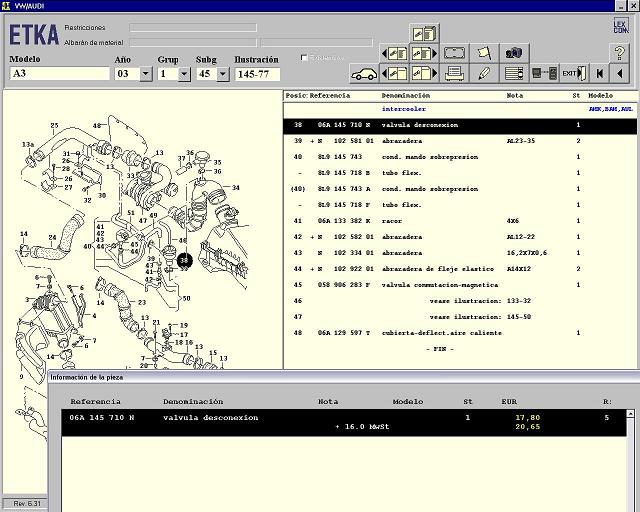This screenshot has width=640, height=512.
Task: Open the Subg dropdown
Action: [x=223, y=74]
